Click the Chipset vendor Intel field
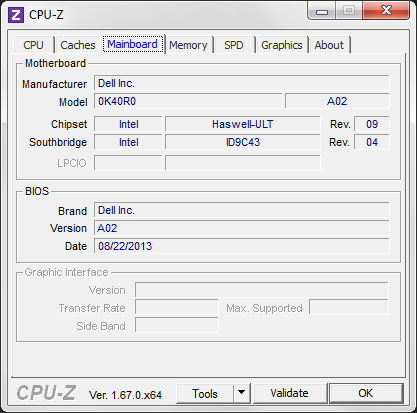This screenshot has width=417, height=413. tap(128, 124)
